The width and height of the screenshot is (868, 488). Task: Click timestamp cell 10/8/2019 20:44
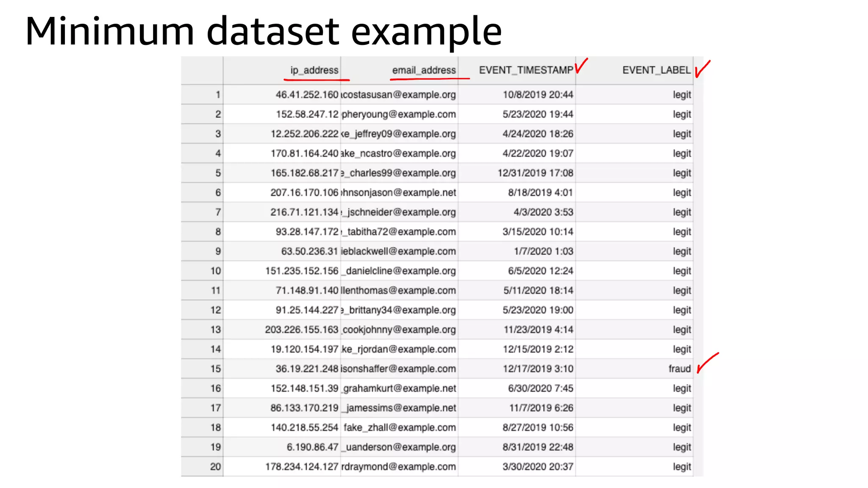point(517,94)
